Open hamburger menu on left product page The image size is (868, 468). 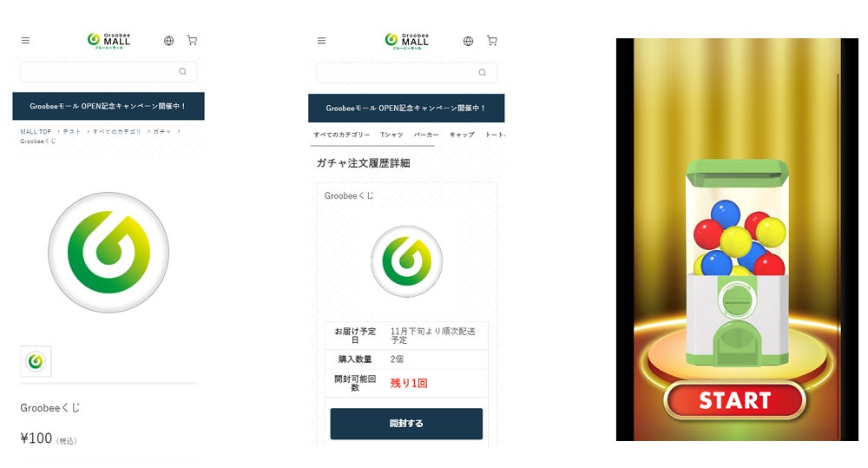point(25,41)
